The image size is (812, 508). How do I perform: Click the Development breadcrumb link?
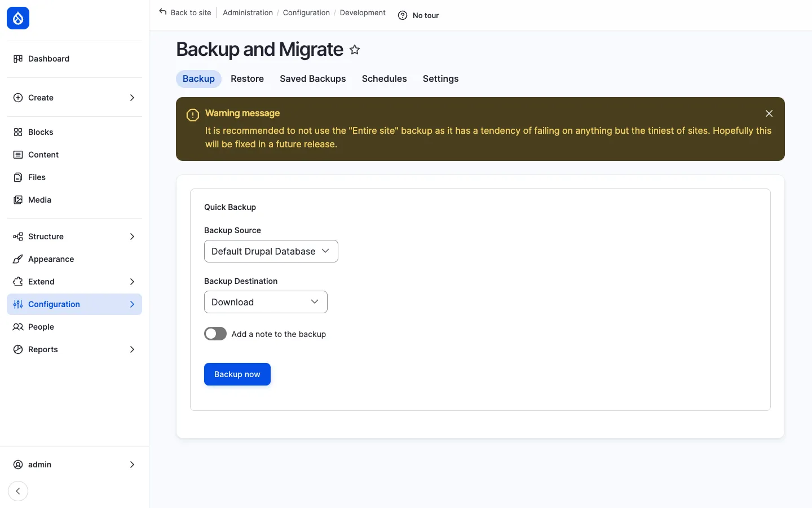[363, 12]
